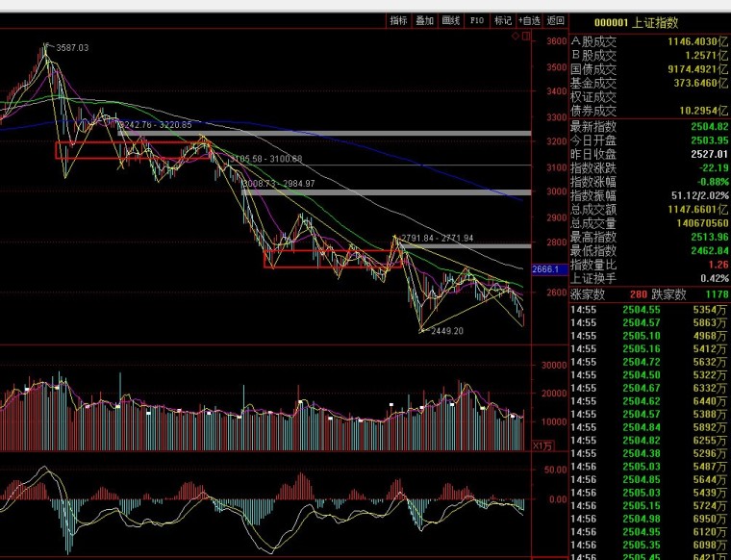Select the 3242.76 - 3220.85 gray gap band
Viewport: 731px width, 560px height.
(324, 134)
